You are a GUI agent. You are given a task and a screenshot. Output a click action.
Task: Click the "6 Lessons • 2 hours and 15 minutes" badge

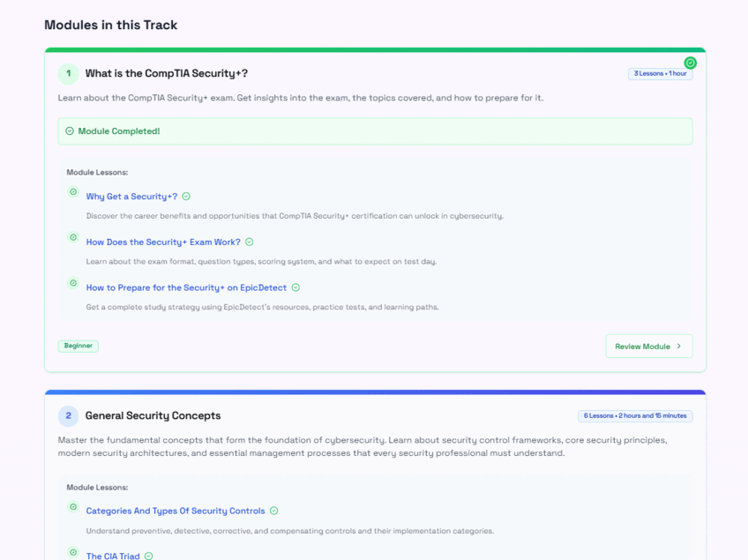(633, 415)
